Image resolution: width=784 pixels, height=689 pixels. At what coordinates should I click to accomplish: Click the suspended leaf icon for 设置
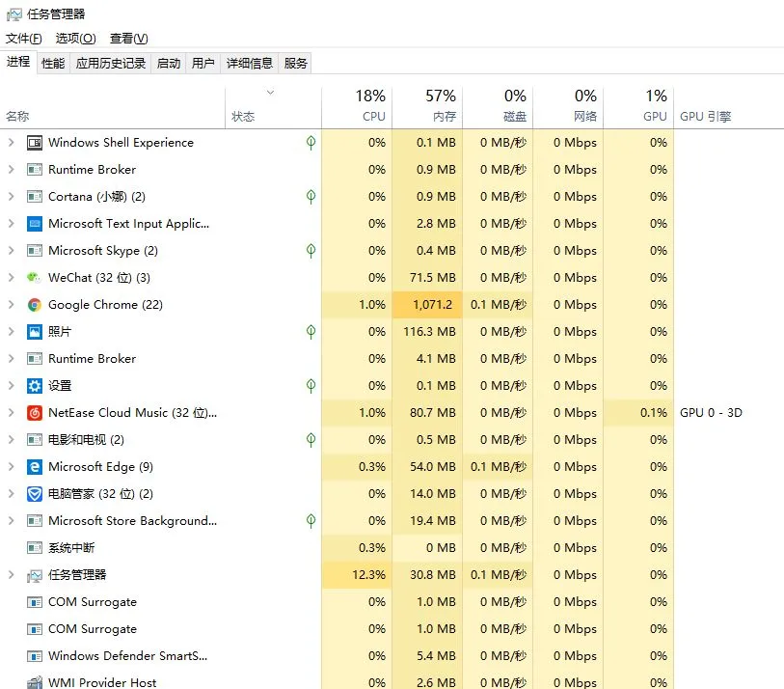[311, 386]
